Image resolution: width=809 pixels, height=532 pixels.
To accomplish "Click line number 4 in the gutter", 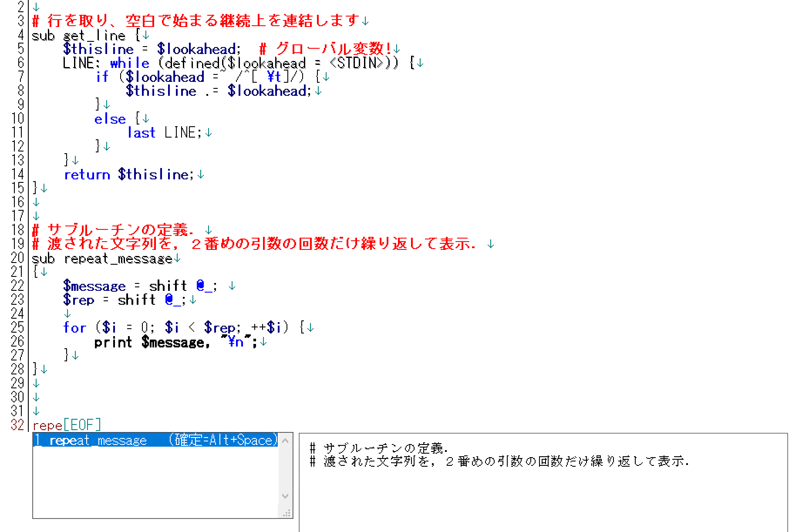I will point(21,35).
